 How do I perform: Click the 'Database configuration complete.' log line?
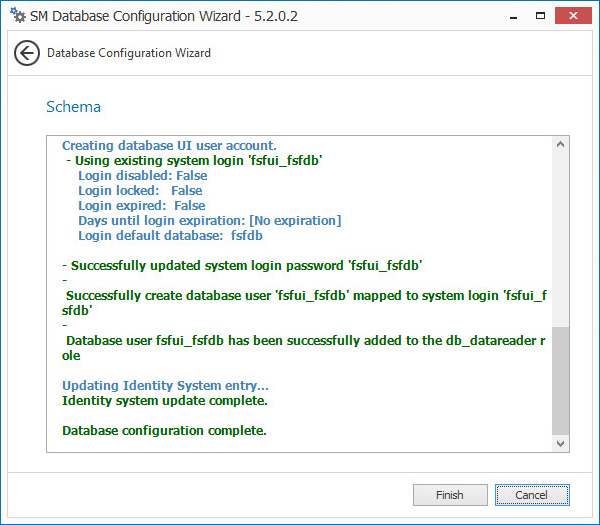(x=164, y=431)
